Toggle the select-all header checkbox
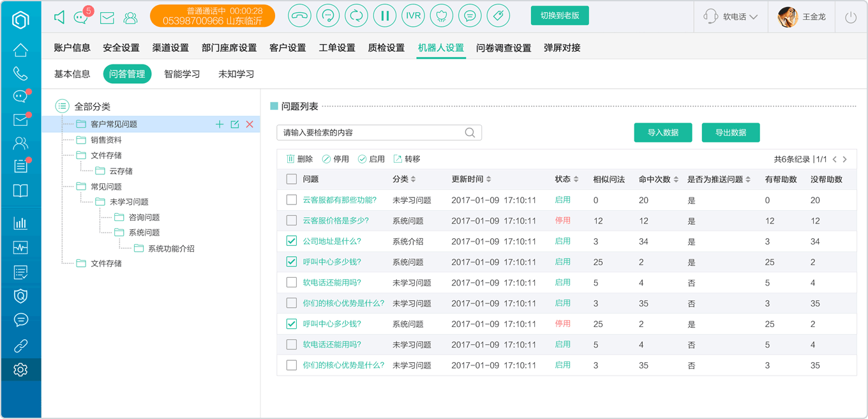This screenshot has width=868, height=419. 292,179
